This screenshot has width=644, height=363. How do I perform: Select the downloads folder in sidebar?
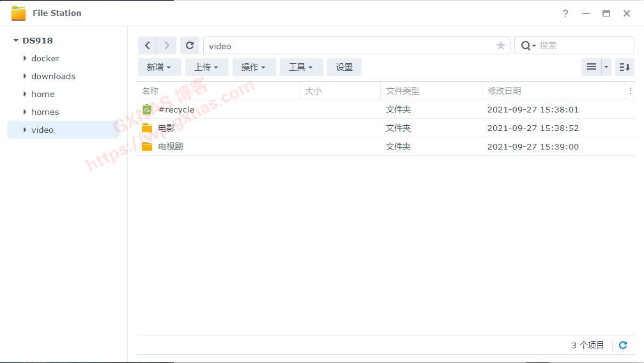[53, 76]
